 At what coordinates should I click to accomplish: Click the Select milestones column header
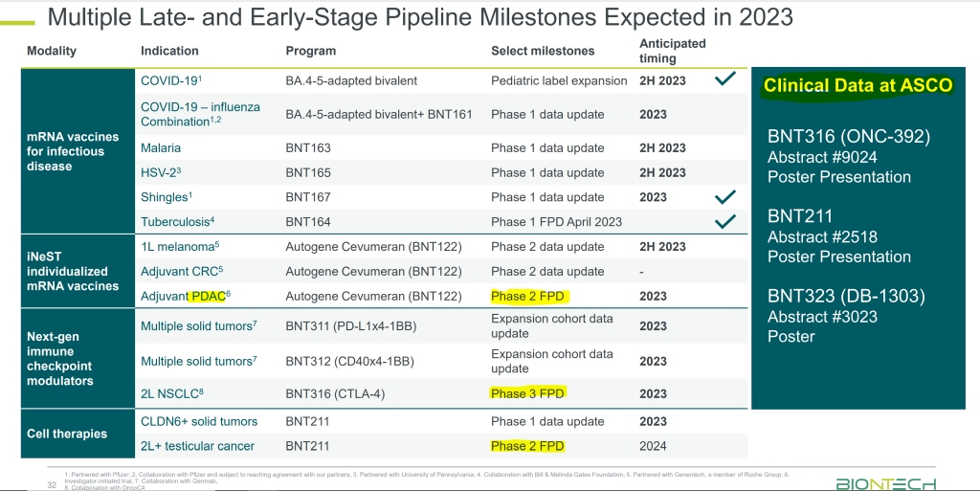pyautogui.click(x=543, y=51)
